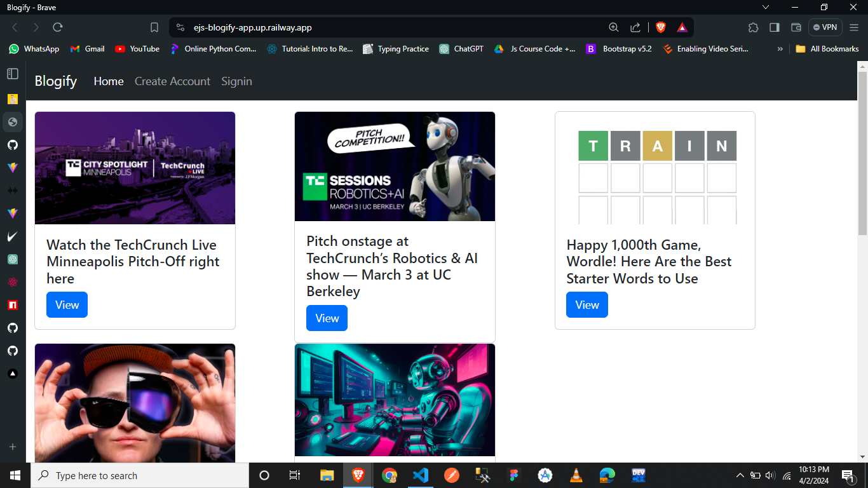This screenshot has height=488, width=868.
Task: Open the YouTube bookmark
Action: (137, 49)
